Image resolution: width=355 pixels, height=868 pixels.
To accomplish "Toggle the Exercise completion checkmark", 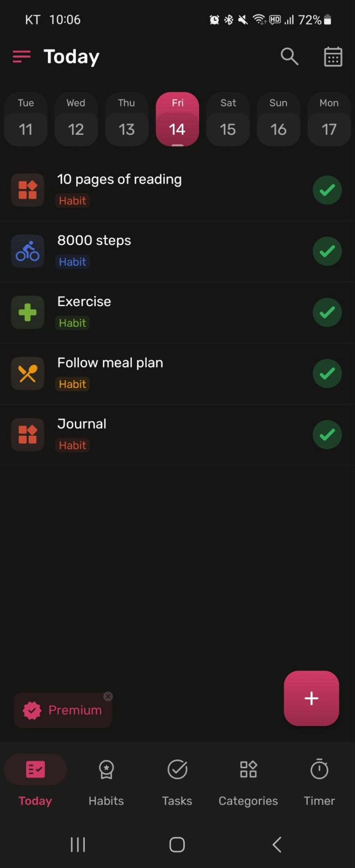I will point(327,312).
